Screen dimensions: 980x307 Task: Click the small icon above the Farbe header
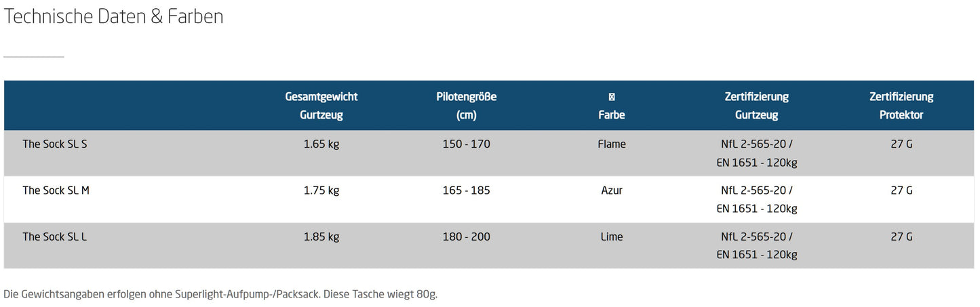[x=612, y=97]
